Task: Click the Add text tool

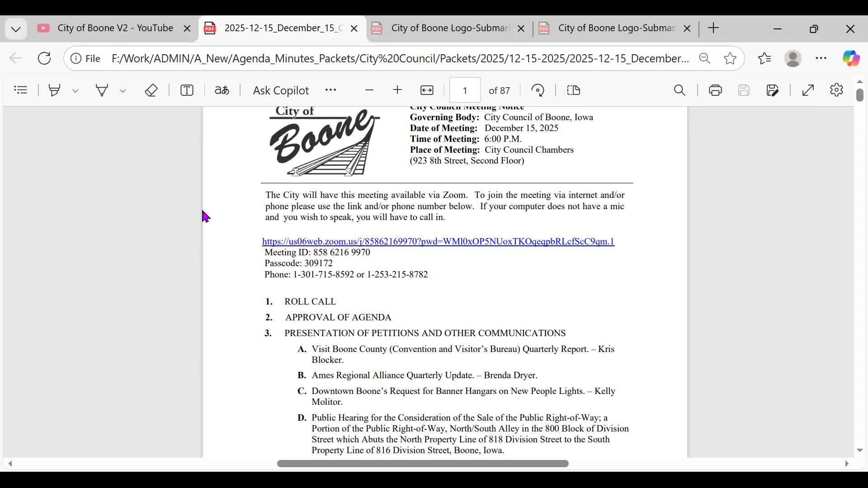Action: click(187, 90)
